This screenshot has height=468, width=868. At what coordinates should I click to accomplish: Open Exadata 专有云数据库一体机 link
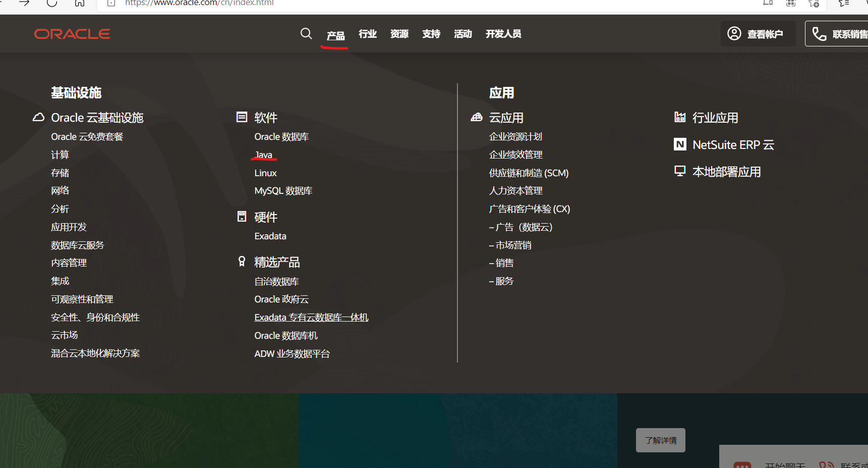311,318
